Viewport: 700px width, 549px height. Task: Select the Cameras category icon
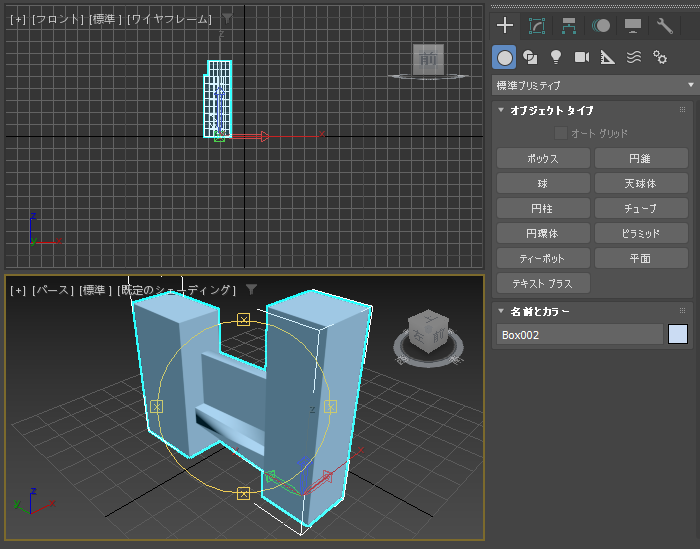[x=582, y=57]
